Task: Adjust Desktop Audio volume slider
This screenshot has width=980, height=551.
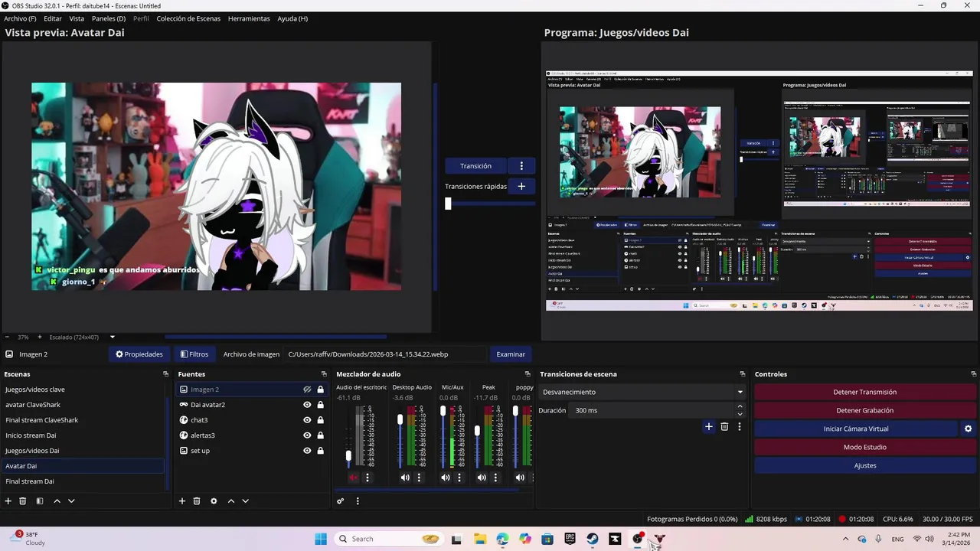Action: coord(400,420)
